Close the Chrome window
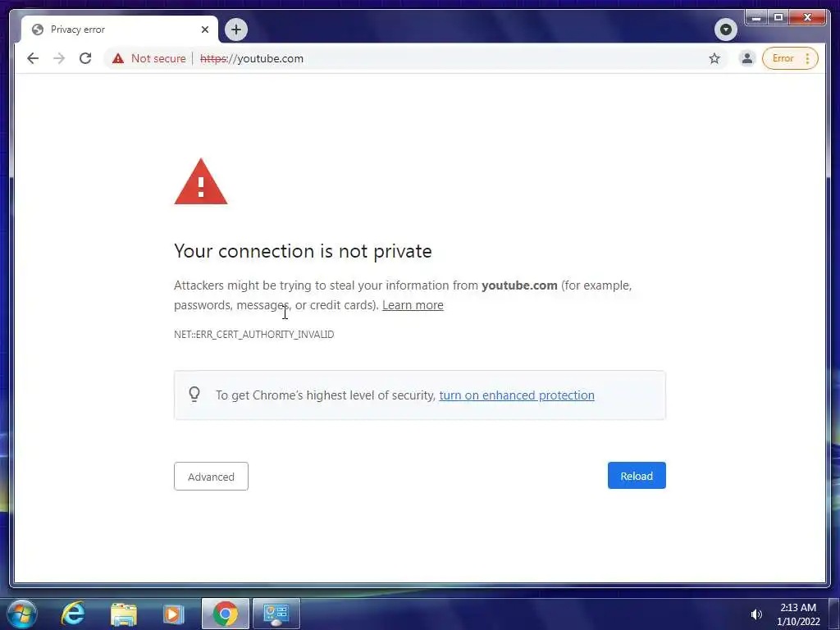Viewport: 840px width, 630px height. pos(808,18)
